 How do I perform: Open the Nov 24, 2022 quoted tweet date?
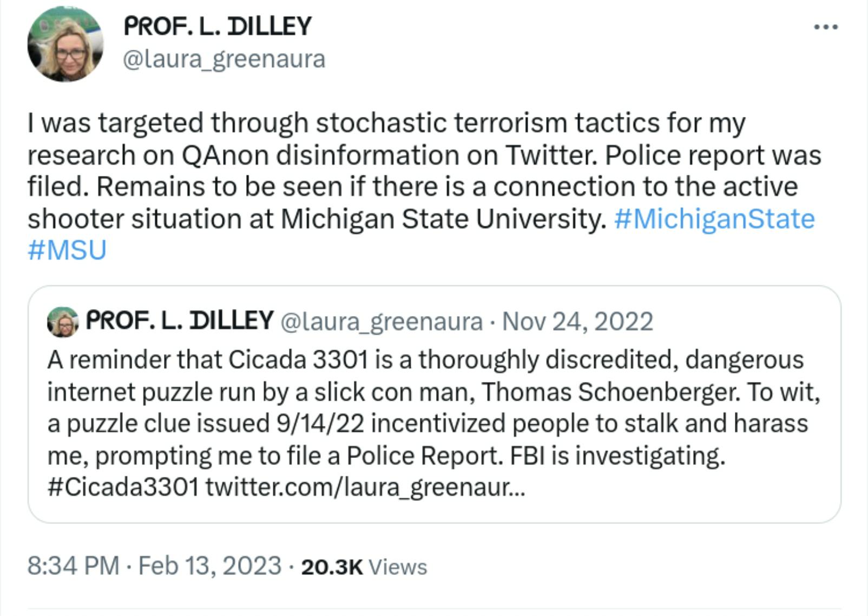[x=577, y=322]
